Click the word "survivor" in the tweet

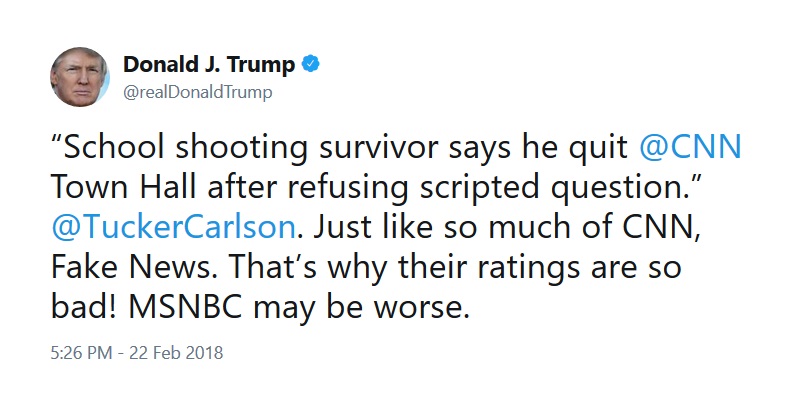point(379,148)
